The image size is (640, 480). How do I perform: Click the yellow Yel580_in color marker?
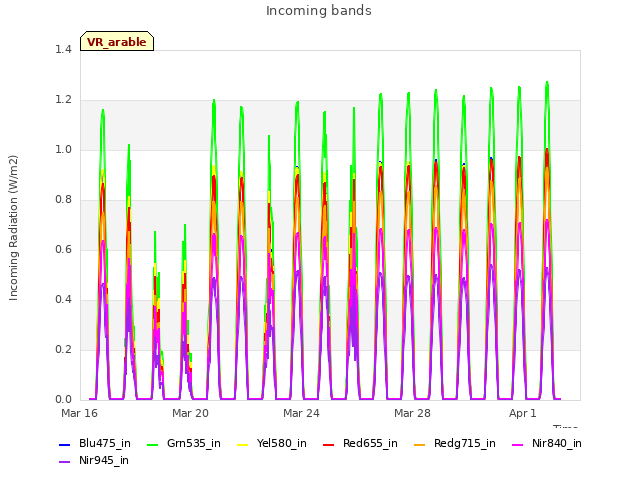click(242, 444)
